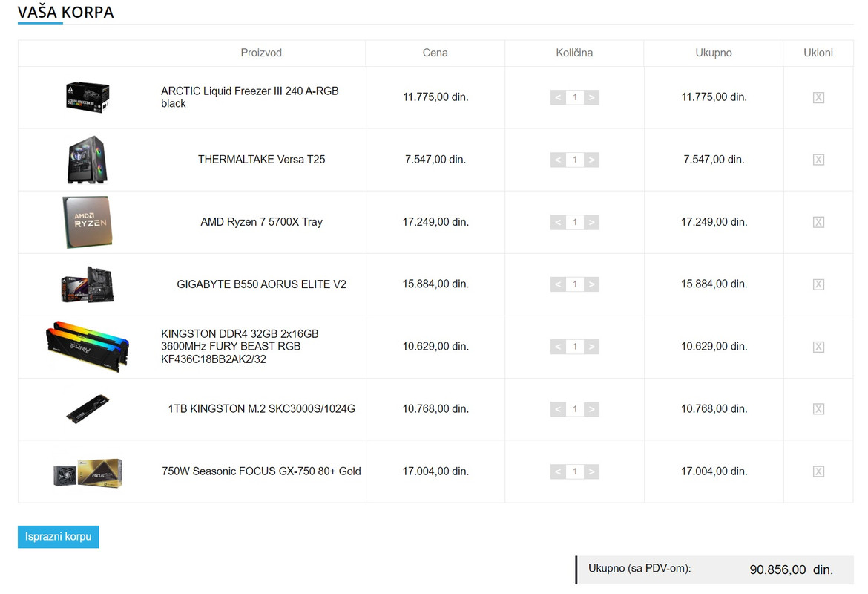Viewport: 868px width, 594px height.
Task: Decrease quantity of THERMALTAKE Versa T25
Action: pos(558,160)
